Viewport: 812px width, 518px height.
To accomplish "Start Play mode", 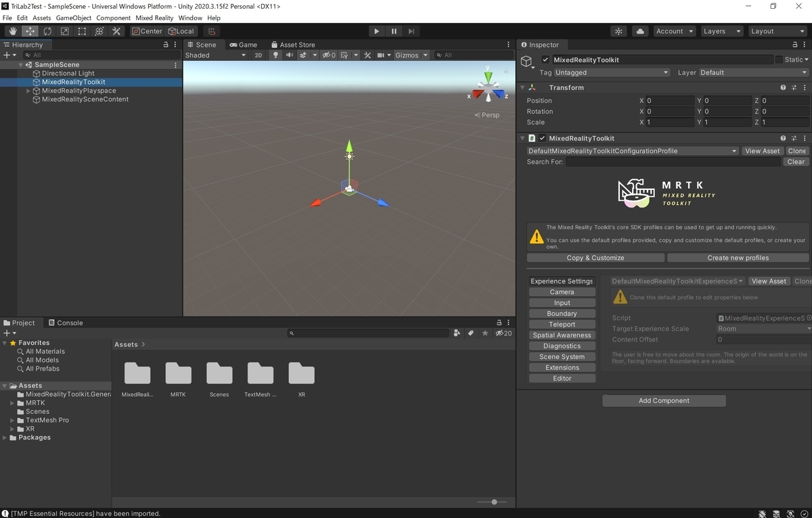I will pyautogui.click(x=377, y=31).
